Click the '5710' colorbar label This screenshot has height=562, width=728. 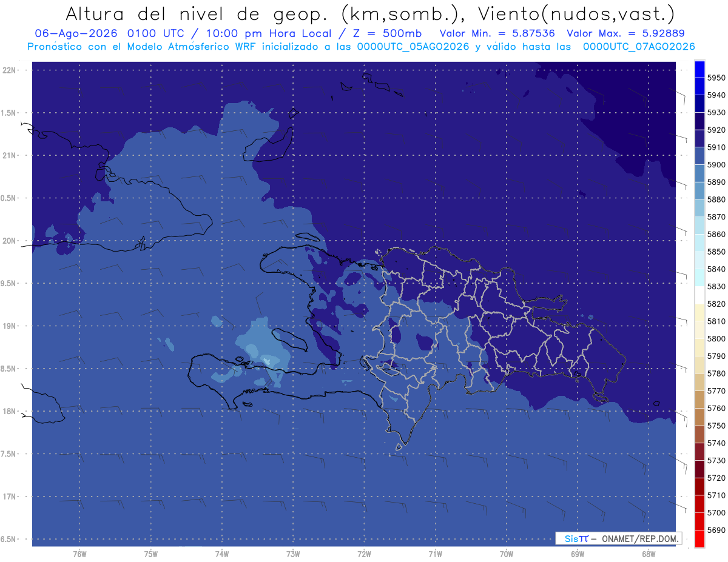716,495
